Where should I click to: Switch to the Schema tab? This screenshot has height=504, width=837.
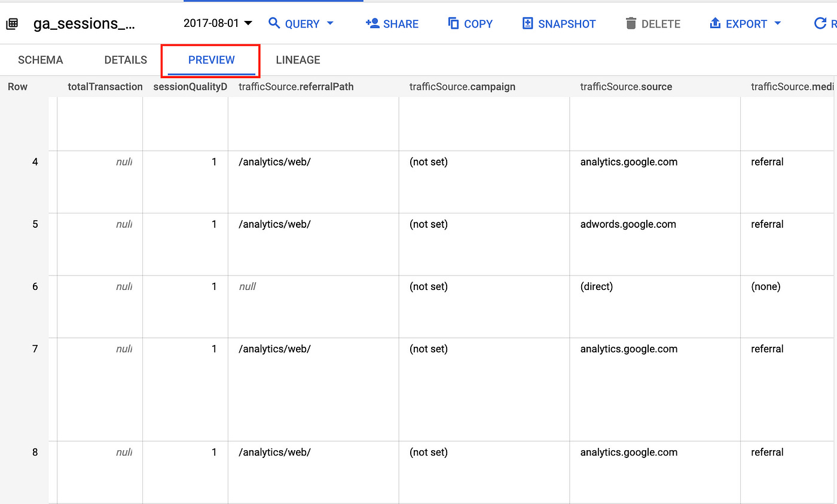[x=40, y=60]
